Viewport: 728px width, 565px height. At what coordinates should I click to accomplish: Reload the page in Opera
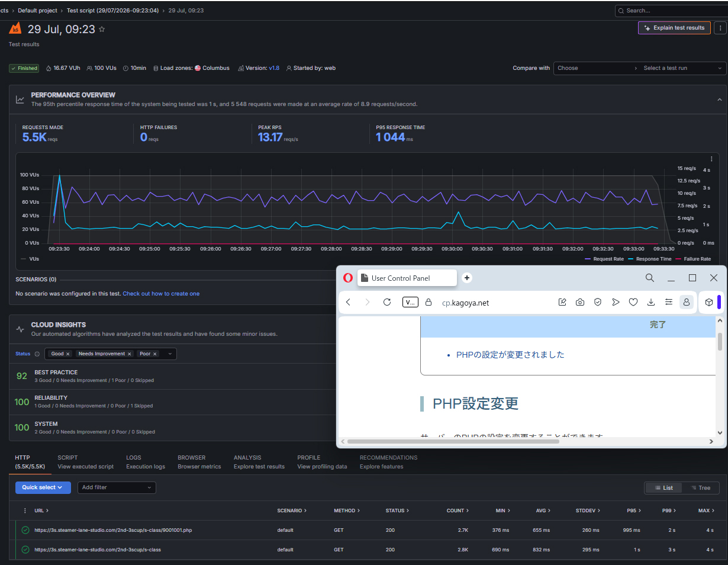(x=387, y=302)
